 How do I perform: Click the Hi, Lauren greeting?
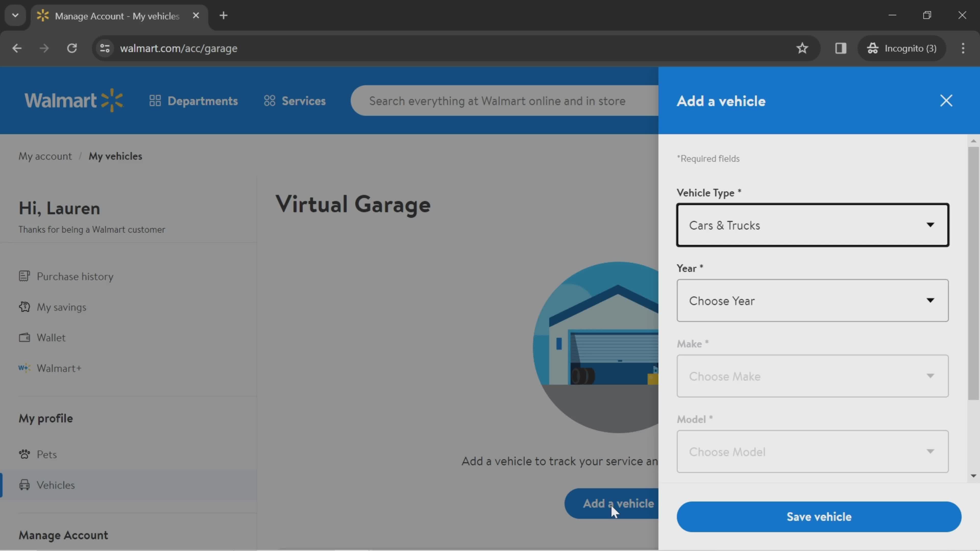(59, 208)
